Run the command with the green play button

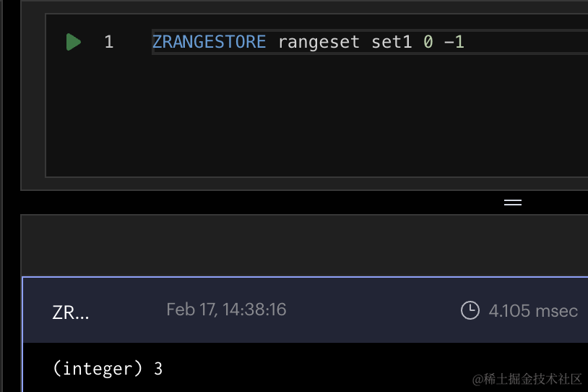[x=73, y=42]
